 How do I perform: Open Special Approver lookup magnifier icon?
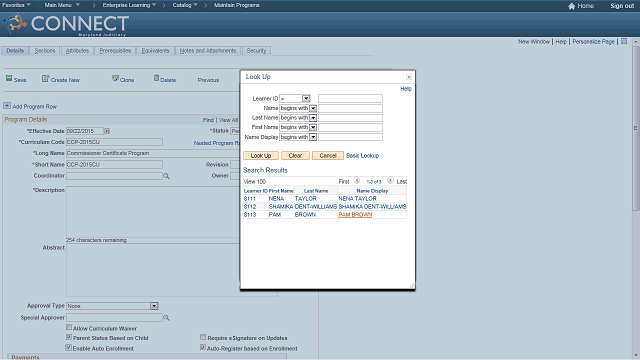coord(166,318)
